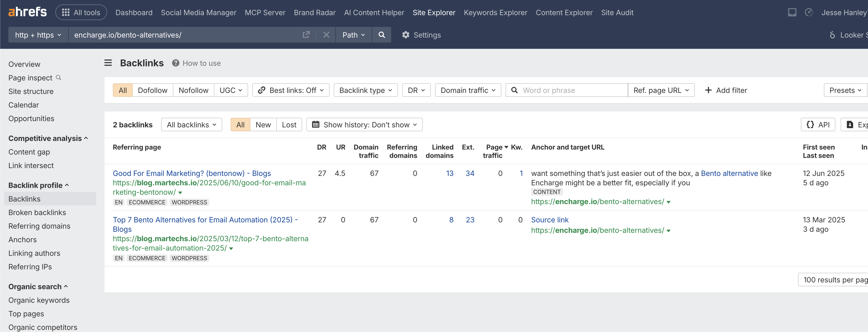Open Show history dropdown

pos(364,124)
